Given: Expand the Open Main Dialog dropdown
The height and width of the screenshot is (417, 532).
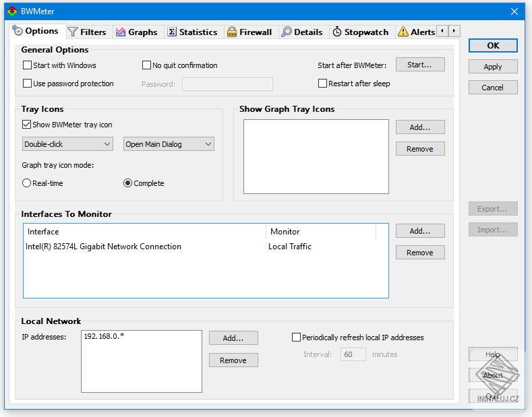Looking at the screenshot, I should [x=169, y=144].
